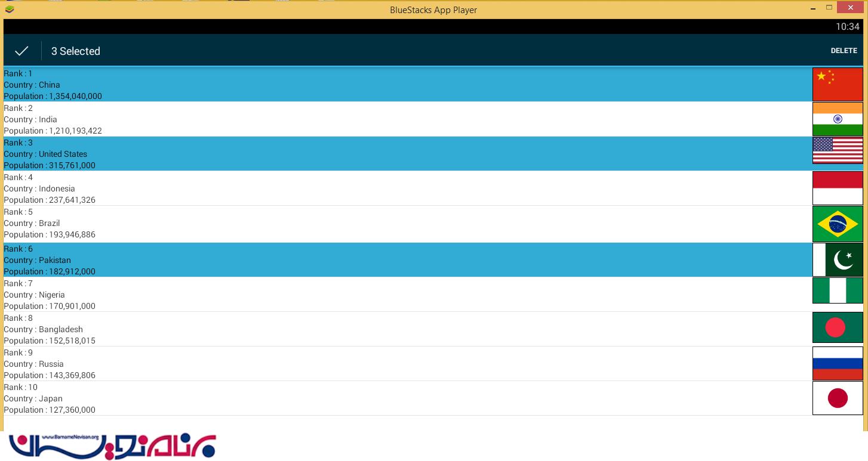Click the text "Rank : 3"
Image resolution: width=868 pixels, height=461 pixels.
click(x=18, y=143)
